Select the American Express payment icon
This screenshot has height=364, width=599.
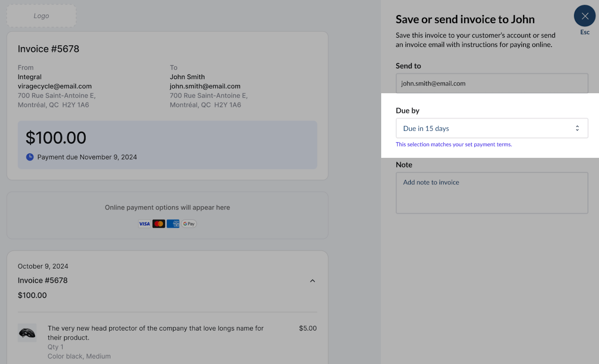pyautogui.click(x=173, y=223)
